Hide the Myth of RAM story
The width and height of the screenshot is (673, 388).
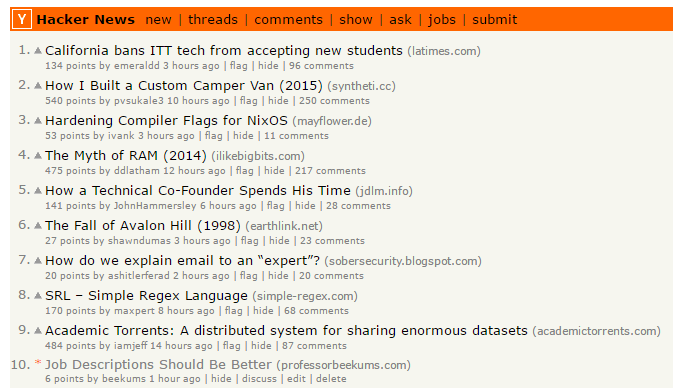[x=274, y=171]
